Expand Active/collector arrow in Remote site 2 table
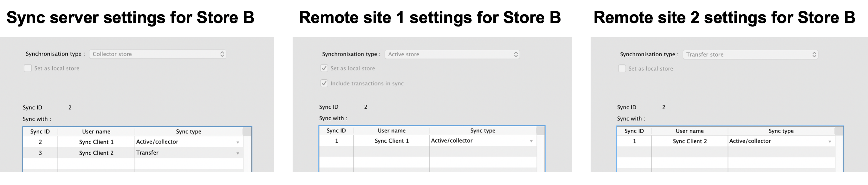 pyautogui.click(x=830, y=142)
